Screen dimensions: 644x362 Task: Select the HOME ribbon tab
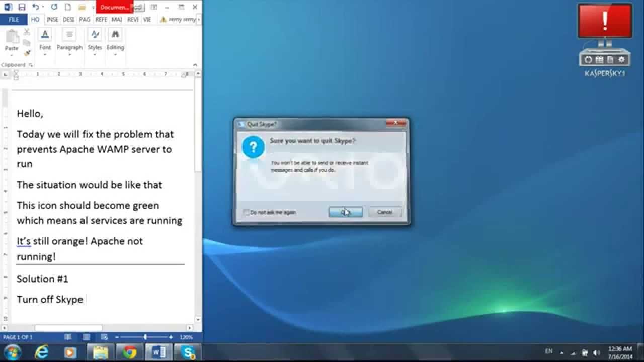(35, 20)
